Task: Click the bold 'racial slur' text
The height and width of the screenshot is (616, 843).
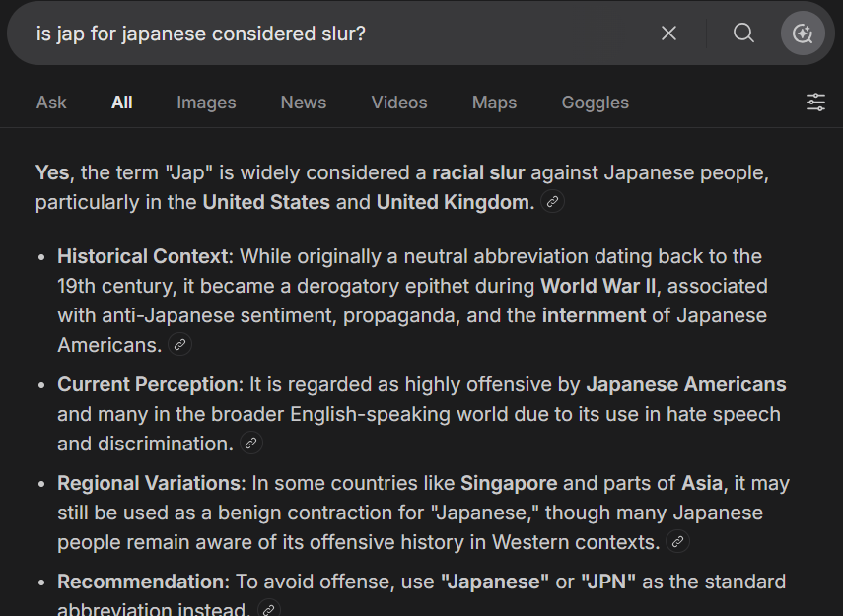Action: (478, 172)
